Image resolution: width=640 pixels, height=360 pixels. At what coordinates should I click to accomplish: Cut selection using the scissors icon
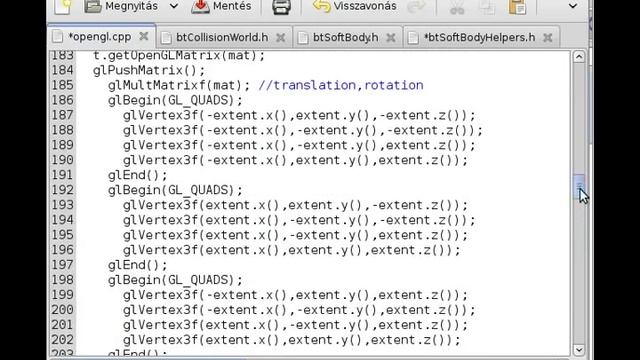point(457,8)
